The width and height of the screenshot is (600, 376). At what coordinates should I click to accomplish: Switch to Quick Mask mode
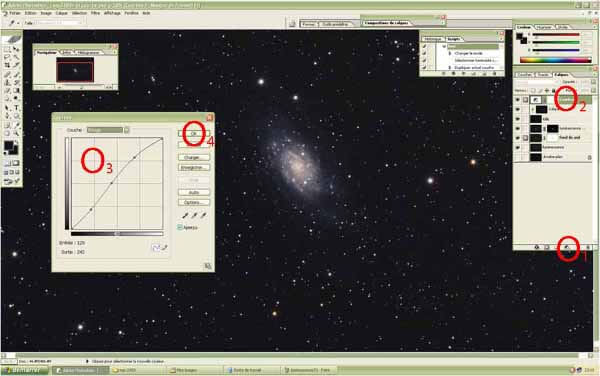pyautogui.click(x=16, y=163)
